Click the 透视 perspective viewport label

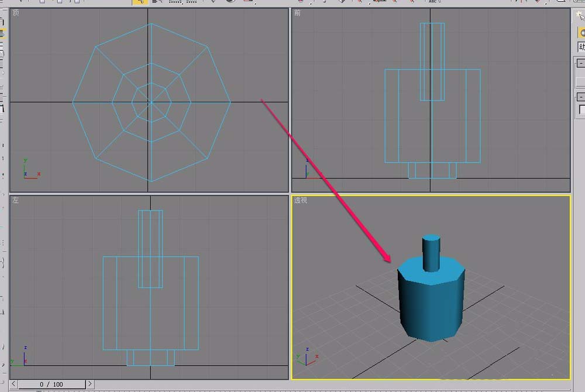[x=300, y=200]
